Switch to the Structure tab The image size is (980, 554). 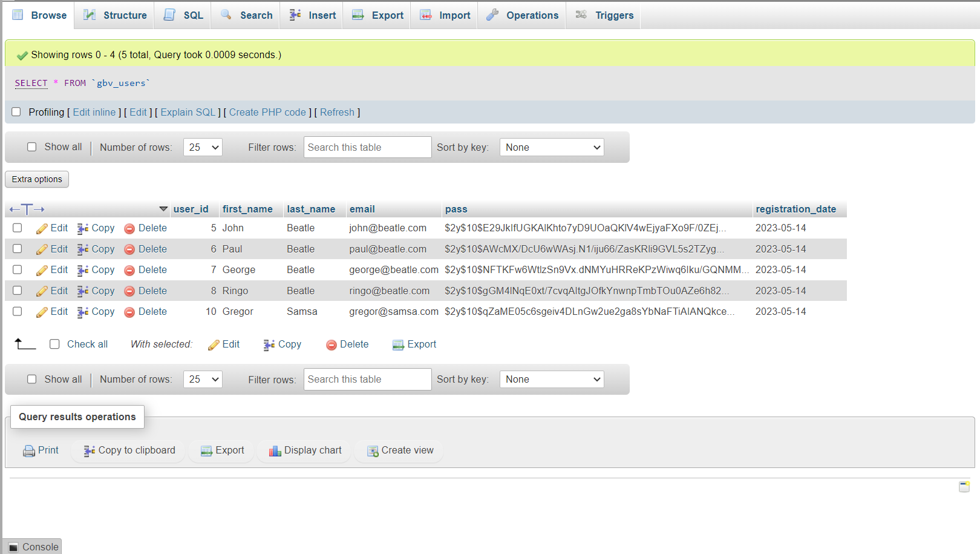[x=115, y=15]
